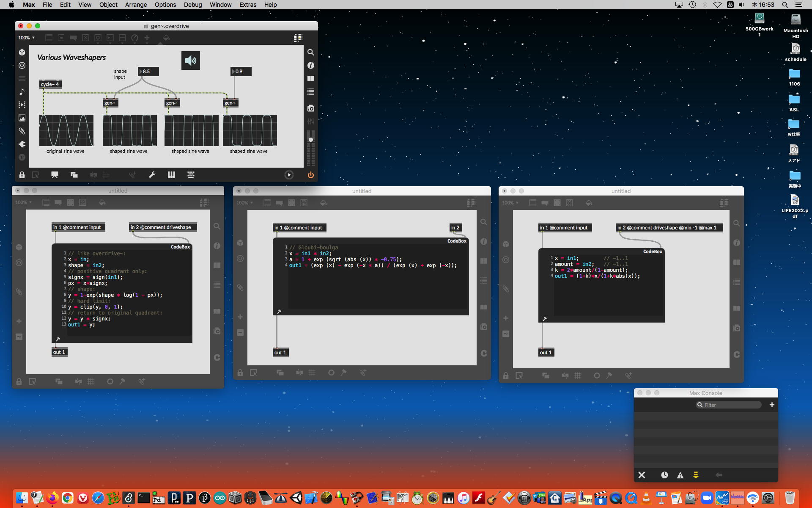Take a snapshot with the camera icon

[x=310, y=108]
